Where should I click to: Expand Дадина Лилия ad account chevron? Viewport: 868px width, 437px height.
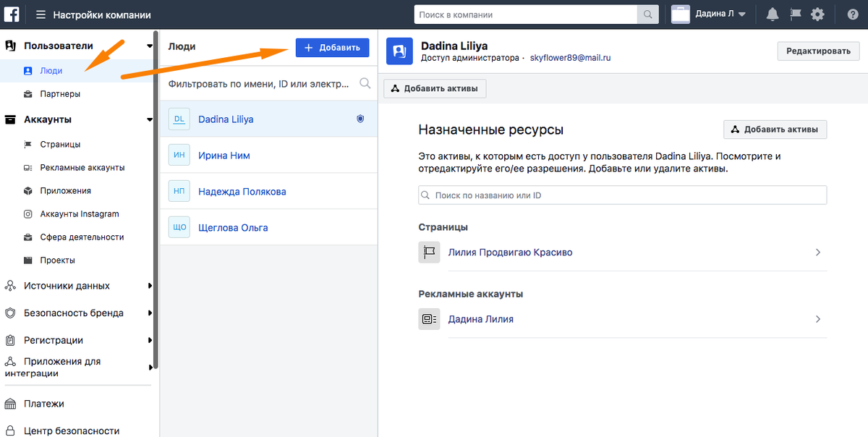tap(818, 319)
